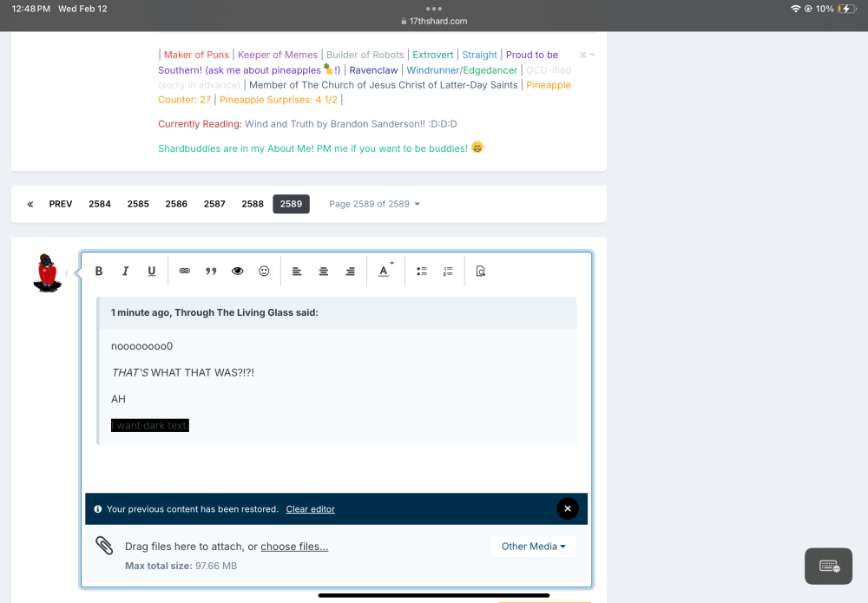Viewport: 868px width, 603px height.
Task: Click the 17thshard.com address bar
Action: [x=434, y=21]
